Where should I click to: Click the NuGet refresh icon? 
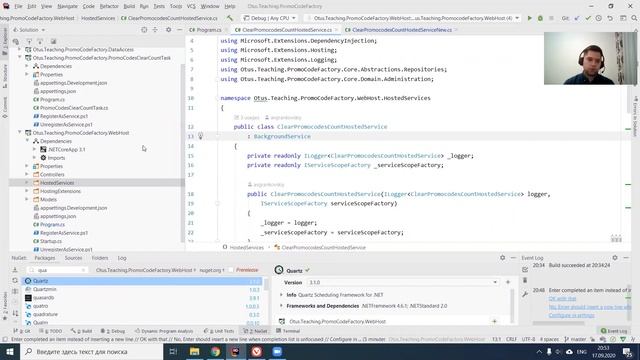pyautogui.click(x=15, y=280)
